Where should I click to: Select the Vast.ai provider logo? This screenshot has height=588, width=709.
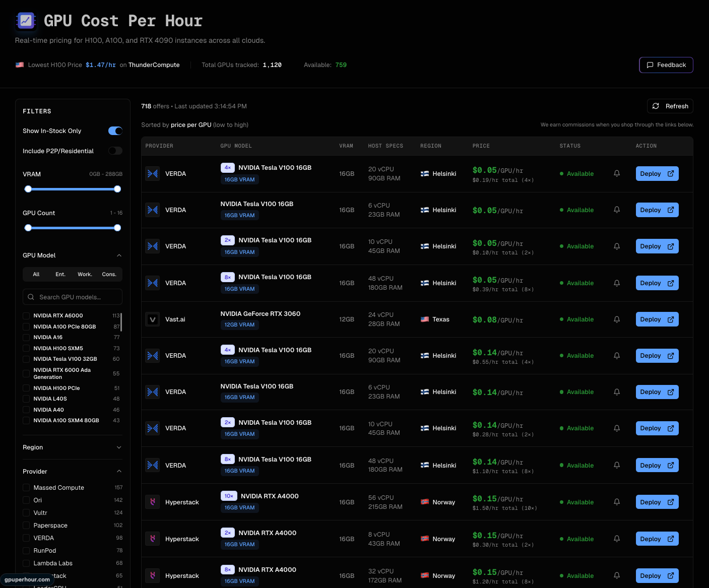pos(152,319)
